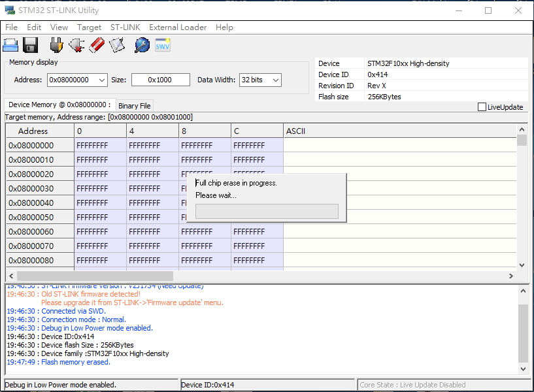Click the Device value STM32F10xx High-density
The width and height of the screenshot is (534, 392).
point(409,63)
